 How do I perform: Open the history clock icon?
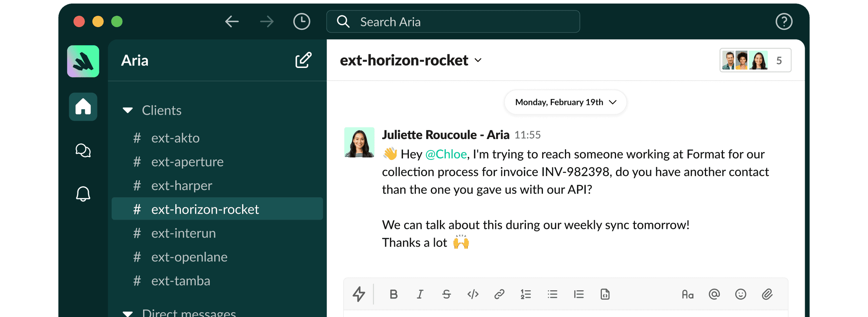click(x=302, y=22)
